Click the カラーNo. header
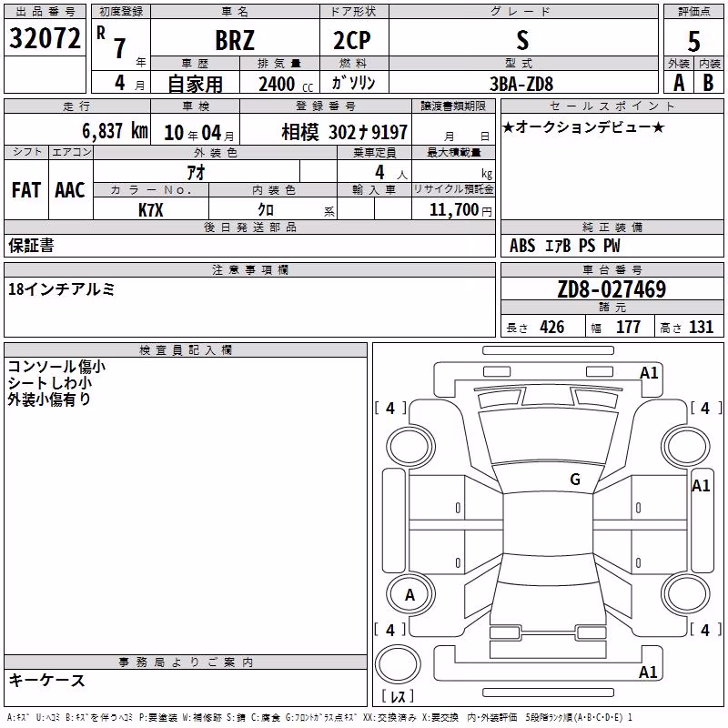 pos(151,189)
